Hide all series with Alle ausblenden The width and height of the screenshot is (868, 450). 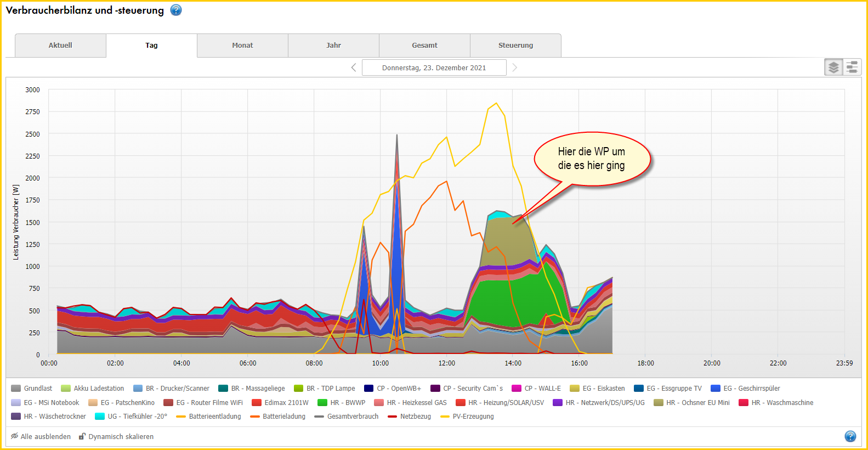[41, 437]
